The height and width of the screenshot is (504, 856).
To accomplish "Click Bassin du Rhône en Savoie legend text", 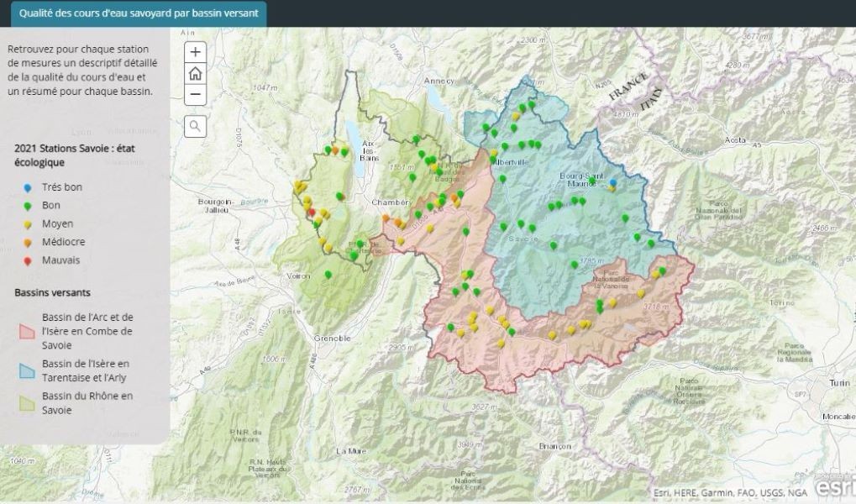I will tap(87, 403).
